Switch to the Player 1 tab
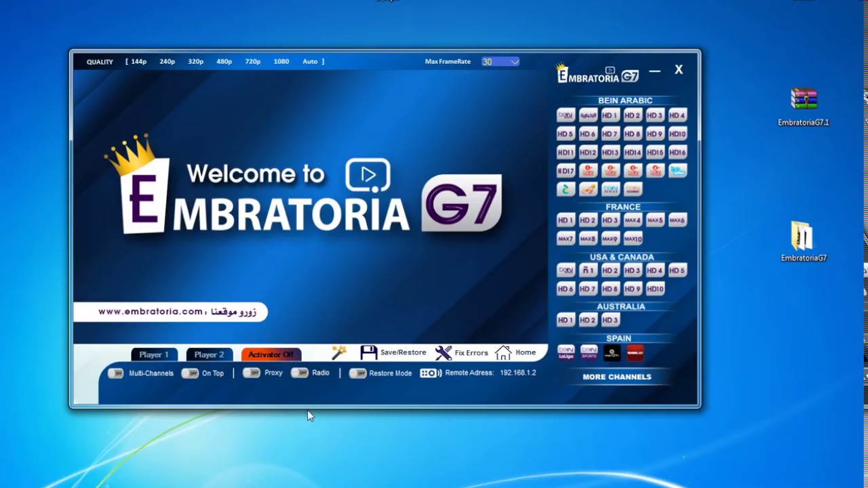 (154, 354)
